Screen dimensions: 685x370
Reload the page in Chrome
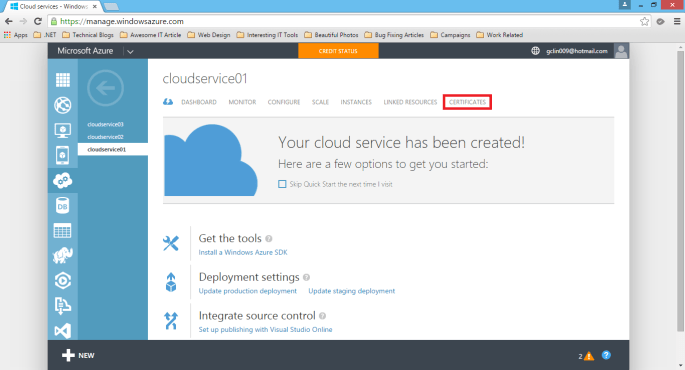(38, 21)
